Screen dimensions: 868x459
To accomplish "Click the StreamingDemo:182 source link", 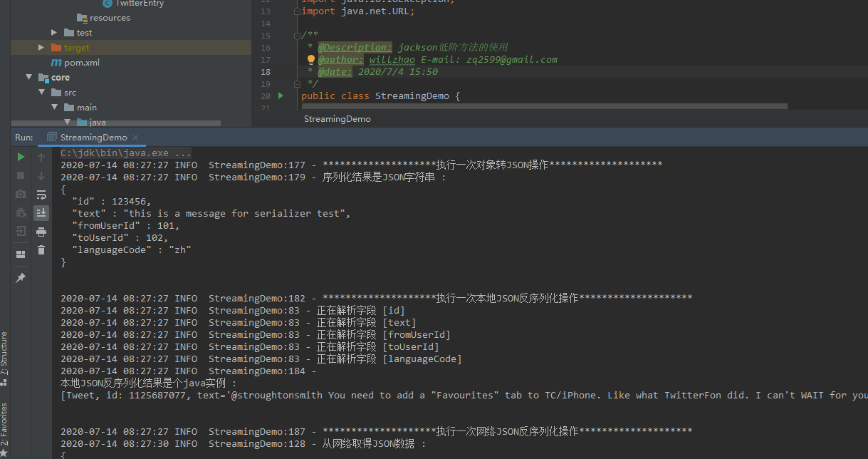I will click(257, 298).
